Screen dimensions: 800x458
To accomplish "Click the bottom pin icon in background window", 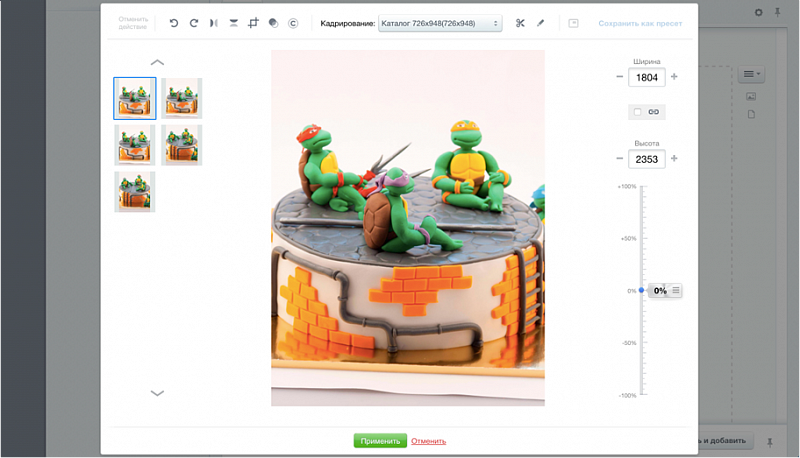I will click(x=770, y=443).
